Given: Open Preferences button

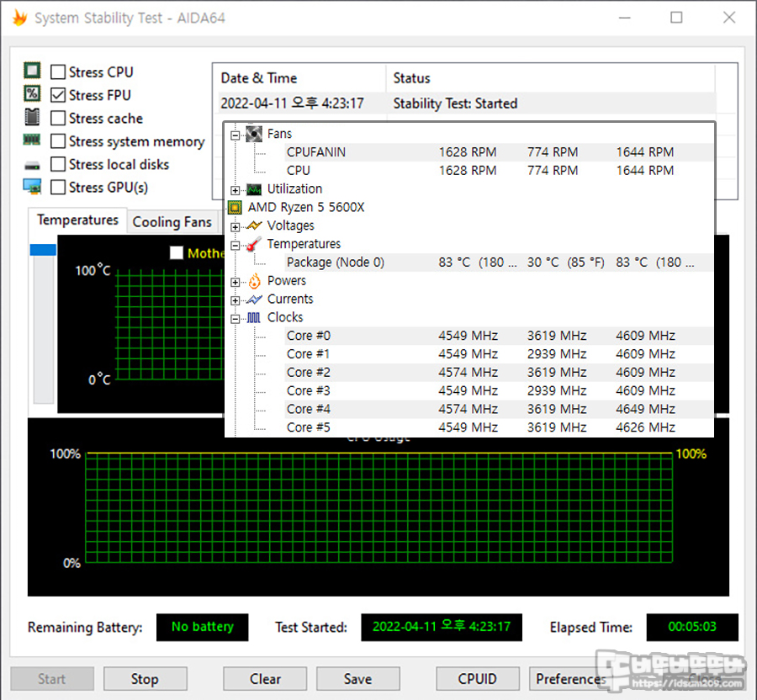Looking at the screenshot, I should point(570,679).
